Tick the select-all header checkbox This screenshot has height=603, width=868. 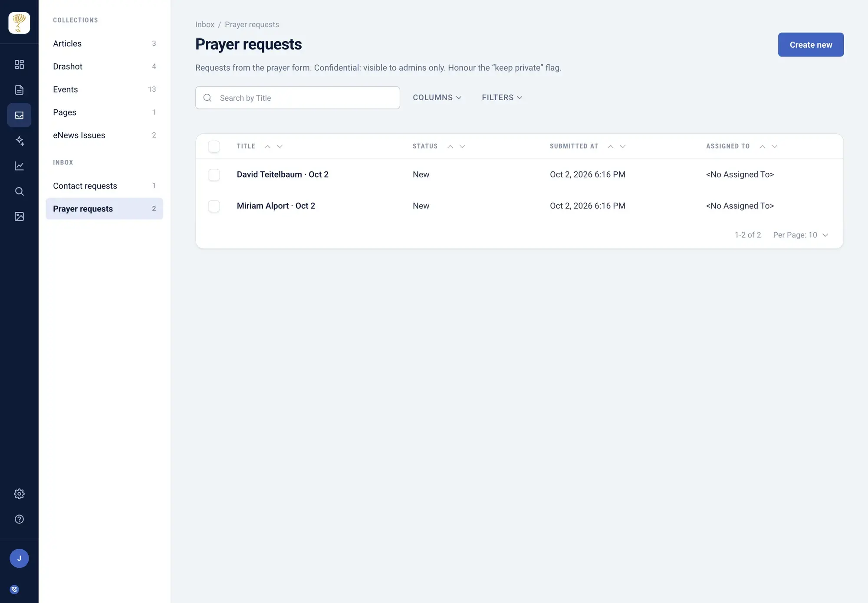[x=214, y=146]
